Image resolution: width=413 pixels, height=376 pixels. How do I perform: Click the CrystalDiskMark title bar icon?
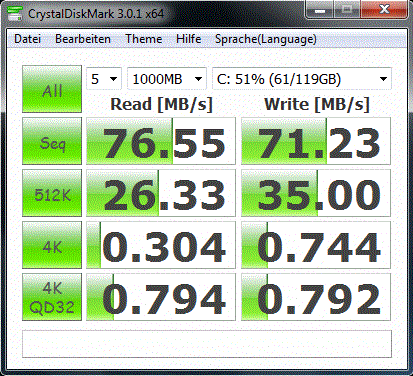pos(15,14)
